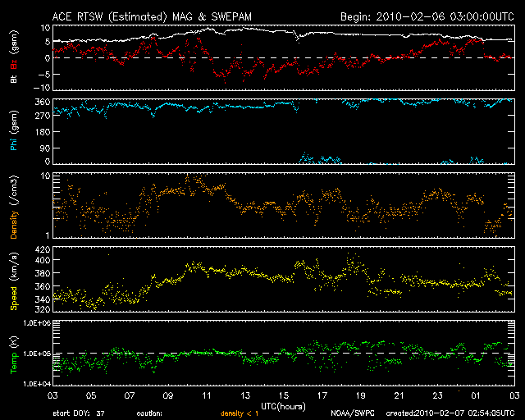Click the '21' hour label on the time axis

399,395
